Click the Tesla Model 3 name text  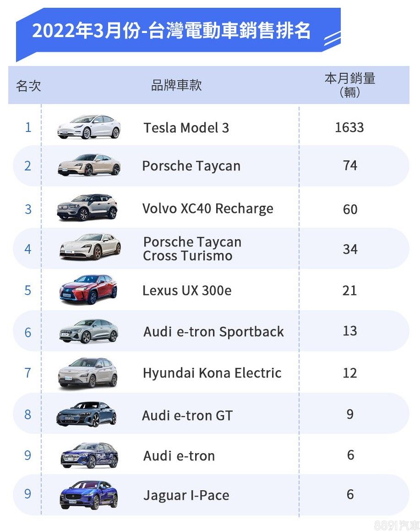coord(186,127)
